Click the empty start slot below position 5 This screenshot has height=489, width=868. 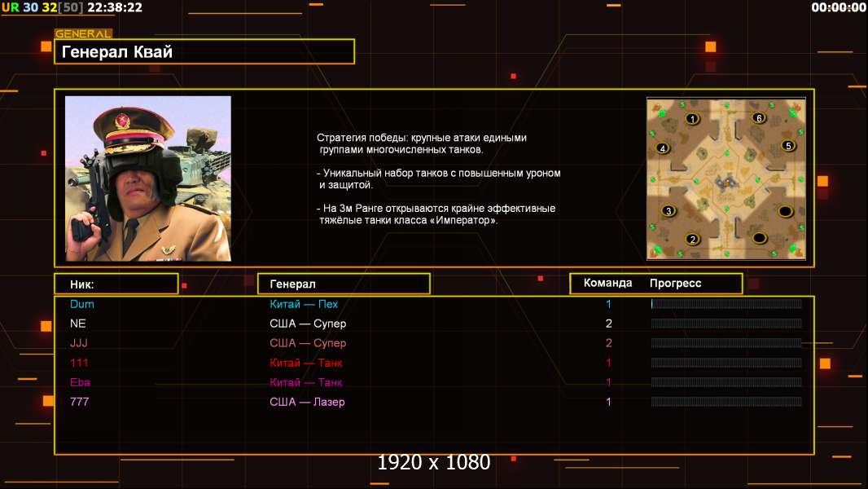coord(784,212)
